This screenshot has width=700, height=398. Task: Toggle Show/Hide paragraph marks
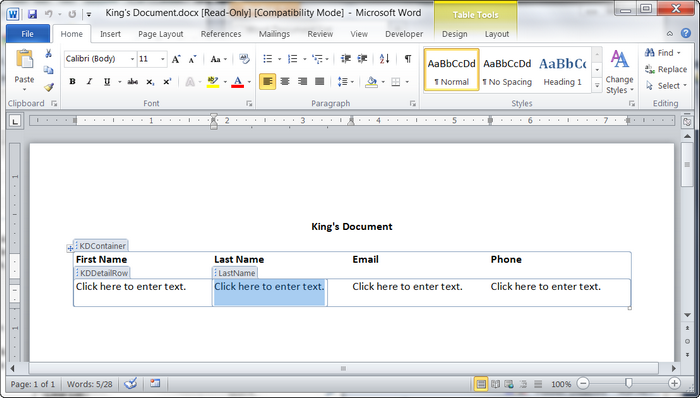pos(408,59)
